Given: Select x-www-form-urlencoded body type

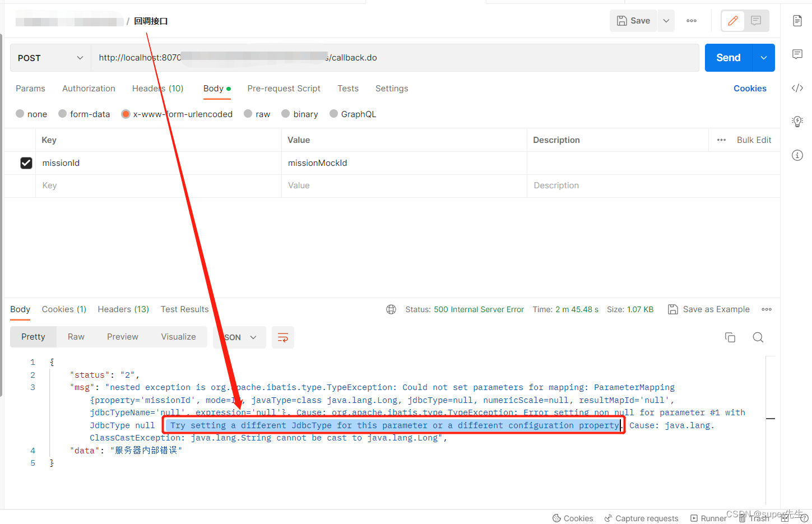Looking at the screenshot, I should coord(177,114).
